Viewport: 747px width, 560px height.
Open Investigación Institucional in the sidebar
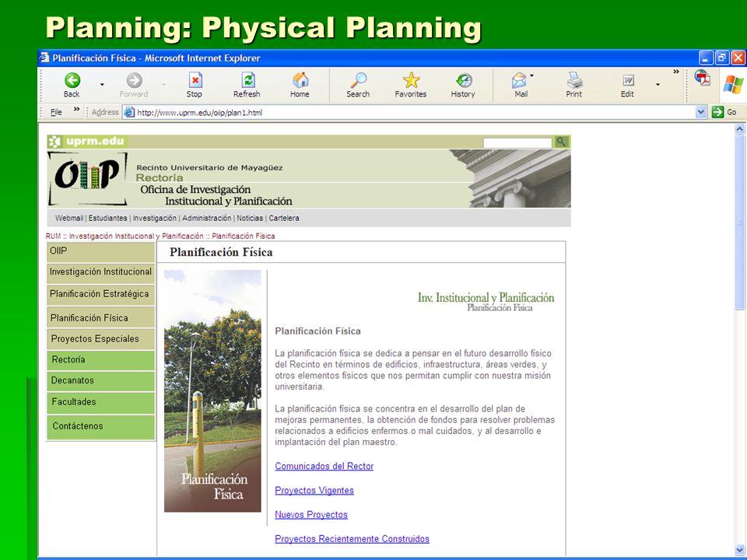[101, 272]
